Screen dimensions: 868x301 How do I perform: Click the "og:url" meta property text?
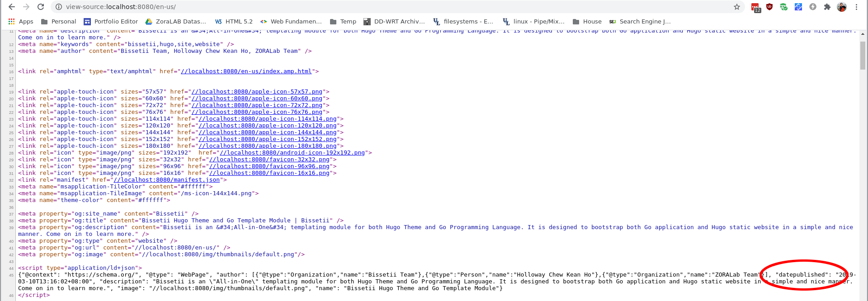pos(124,248)
